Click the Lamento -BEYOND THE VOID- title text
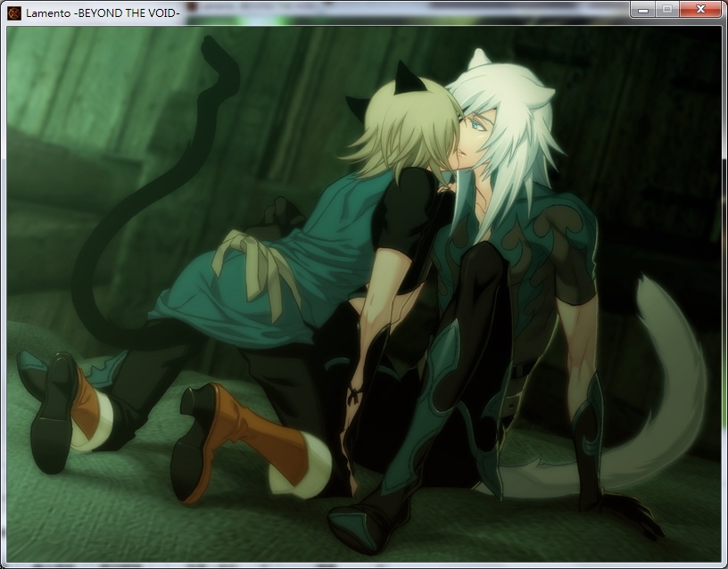728x569 pixels. pos(103,13)
